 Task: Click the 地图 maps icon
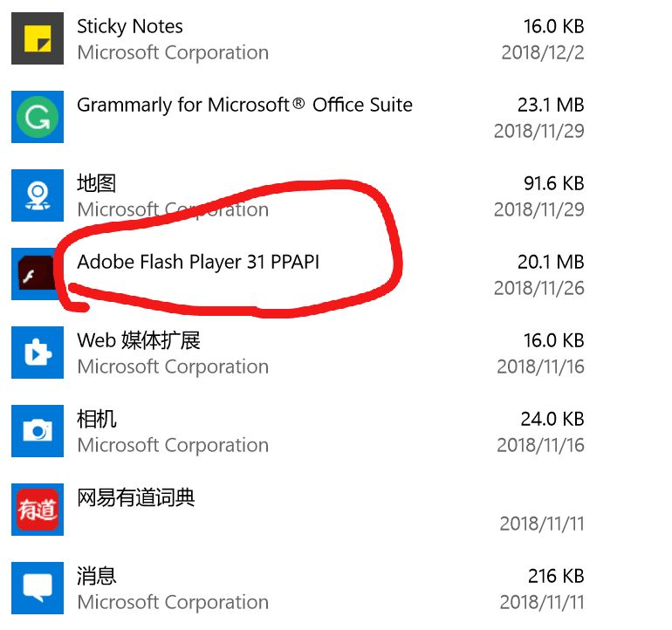[37, 195]
